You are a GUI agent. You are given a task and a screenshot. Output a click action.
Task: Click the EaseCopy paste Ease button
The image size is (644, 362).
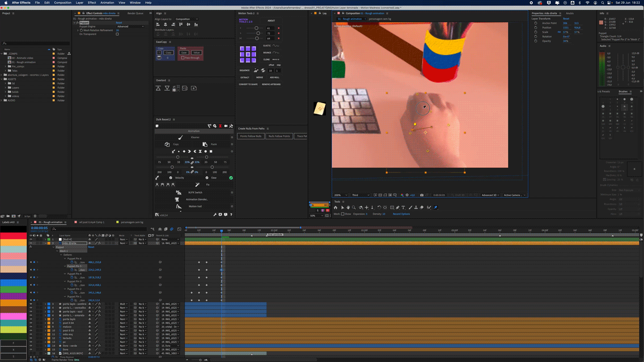(184, 53)
